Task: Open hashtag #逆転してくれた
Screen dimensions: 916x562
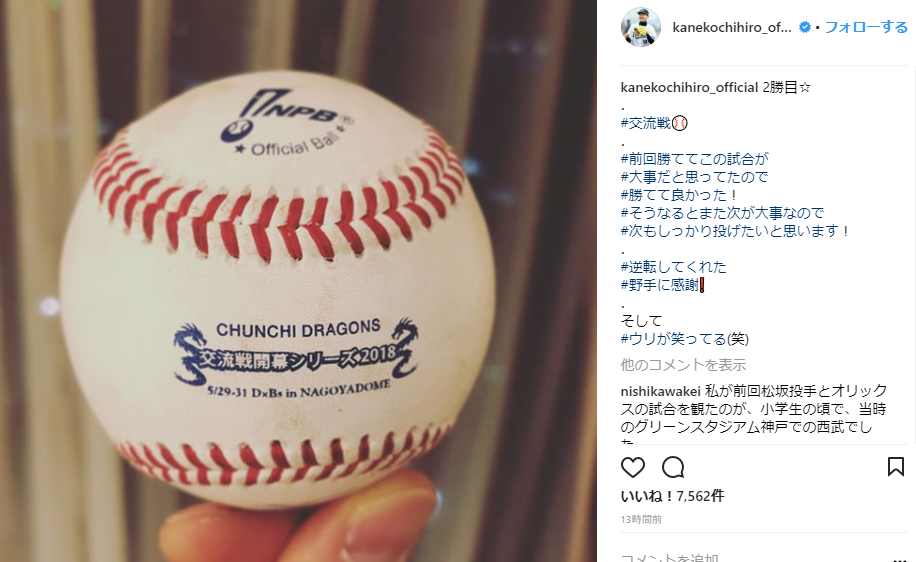Action: [674, 267]
